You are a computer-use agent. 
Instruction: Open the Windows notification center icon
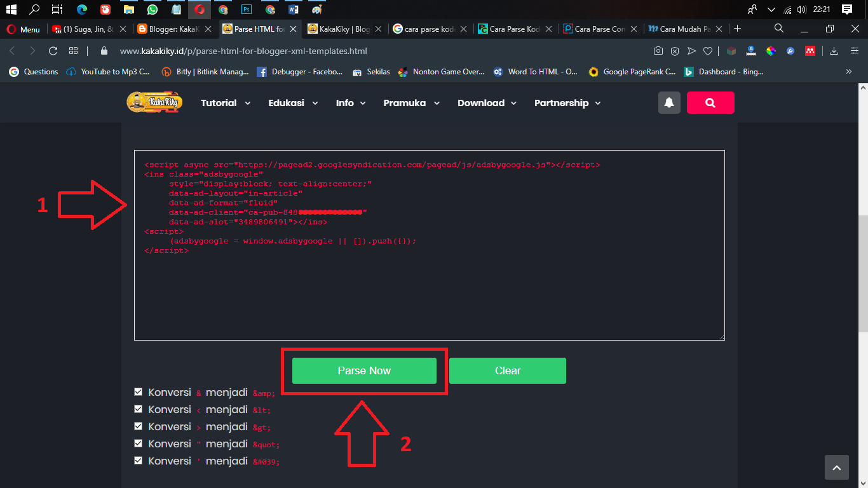846,10
